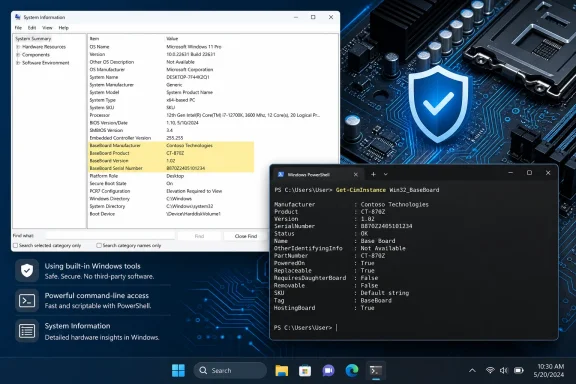Screen dimensions: 576x384
Task: Launch Microsoft Edge from the taskbar
Action: (352, 370)
